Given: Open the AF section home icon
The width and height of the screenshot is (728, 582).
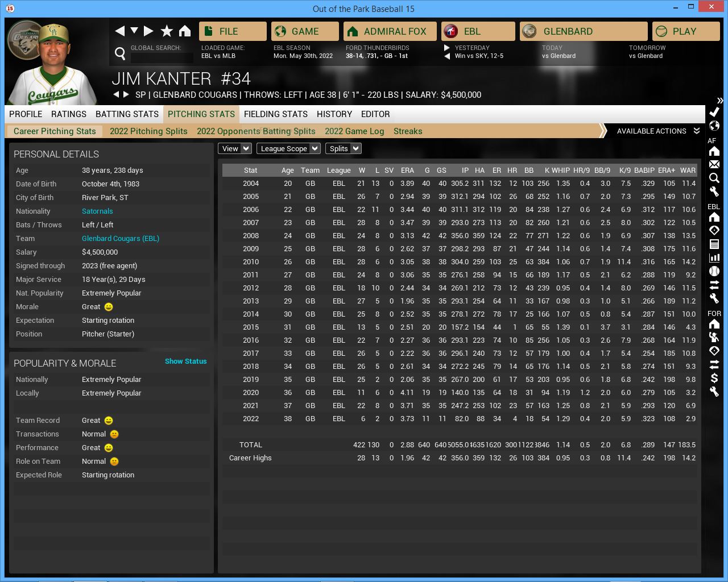Looking at the screenshot, I should tap(714, 151).
